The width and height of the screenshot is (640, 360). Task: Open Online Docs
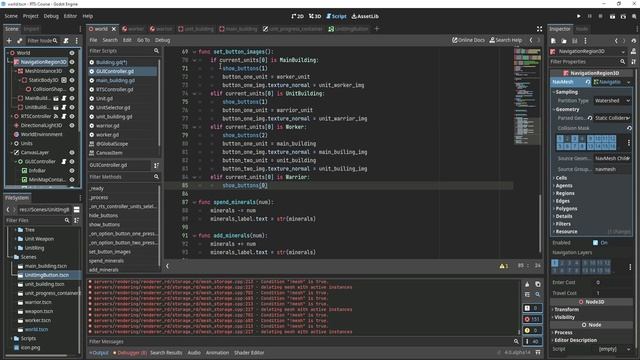(x=468, y=40)
